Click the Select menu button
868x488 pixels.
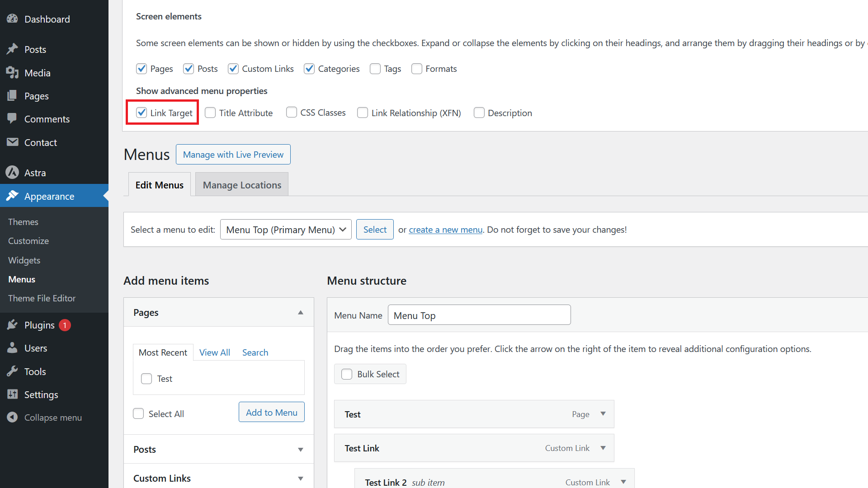pyautogui.click(x=375, y=230)
